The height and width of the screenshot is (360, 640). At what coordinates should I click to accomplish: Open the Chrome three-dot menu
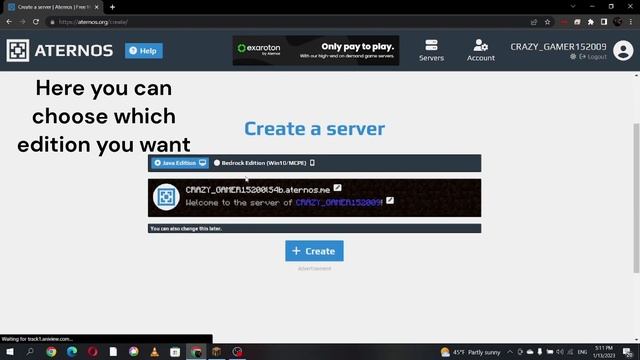click(x=631, y=22)
